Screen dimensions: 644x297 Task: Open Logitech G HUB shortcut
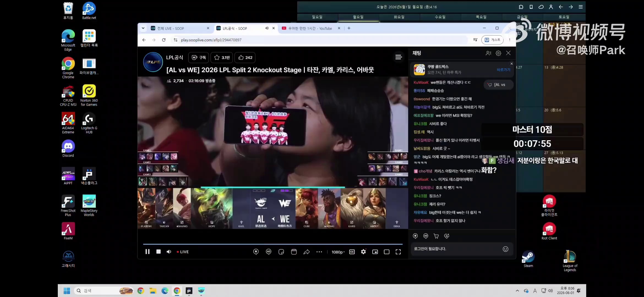(x=89, y=123)
